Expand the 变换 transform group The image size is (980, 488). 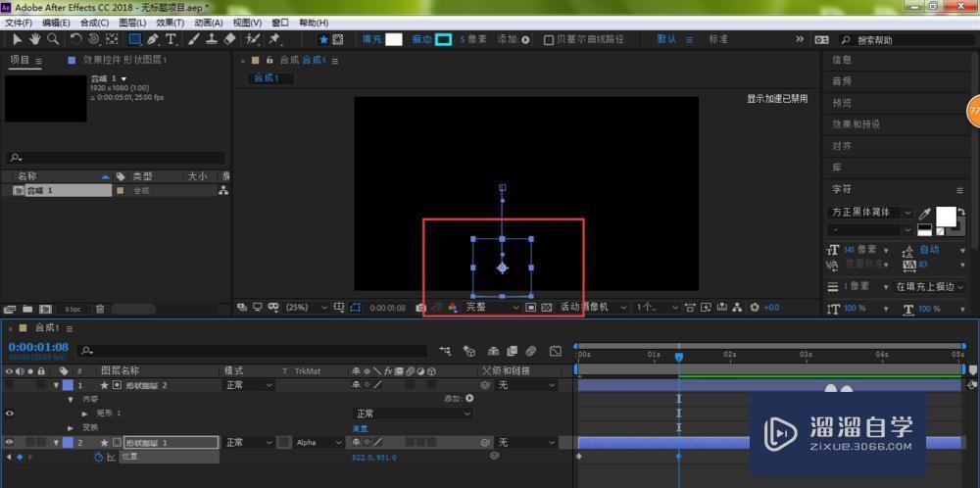tap(71, 428)
